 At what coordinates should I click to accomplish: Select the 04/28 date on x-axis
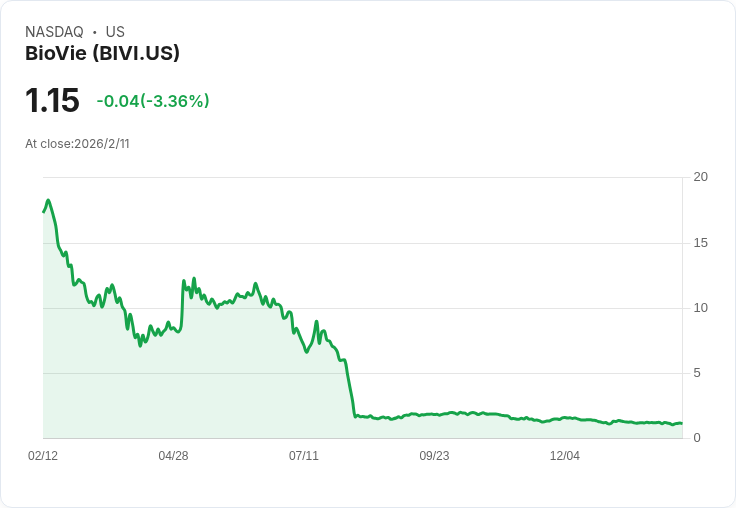(x=173, y=456)
